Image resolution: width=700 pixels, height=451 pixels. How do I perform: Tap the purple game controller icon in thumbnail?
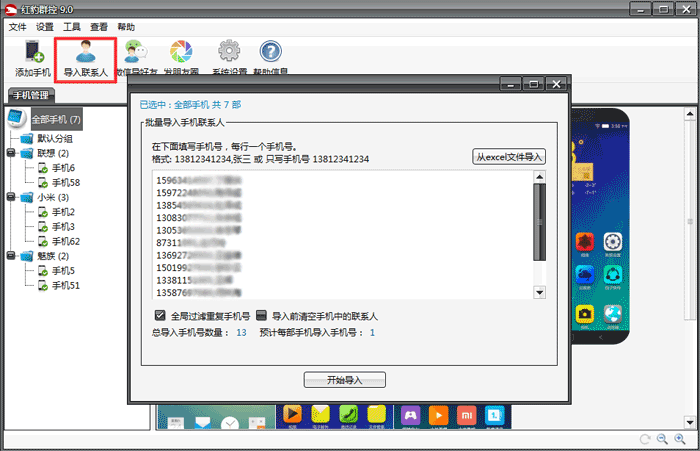tap(411, 415)
